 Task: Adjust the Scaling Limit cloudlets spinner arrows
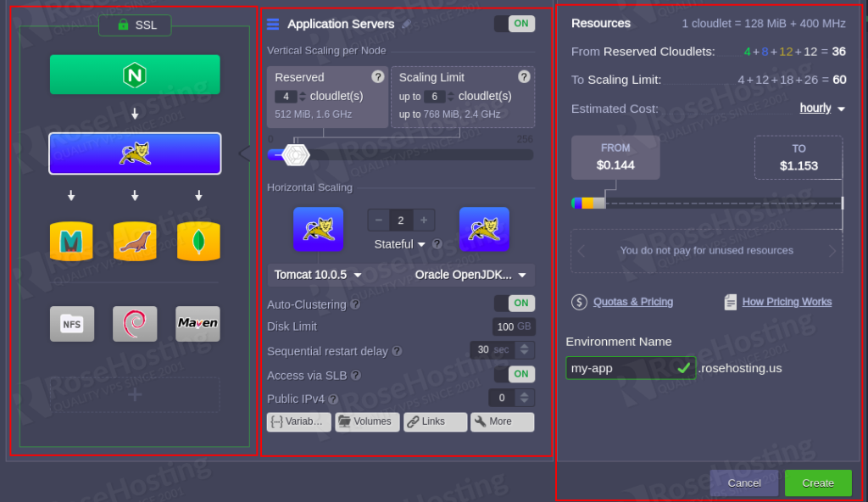click(x=451, y=97)
